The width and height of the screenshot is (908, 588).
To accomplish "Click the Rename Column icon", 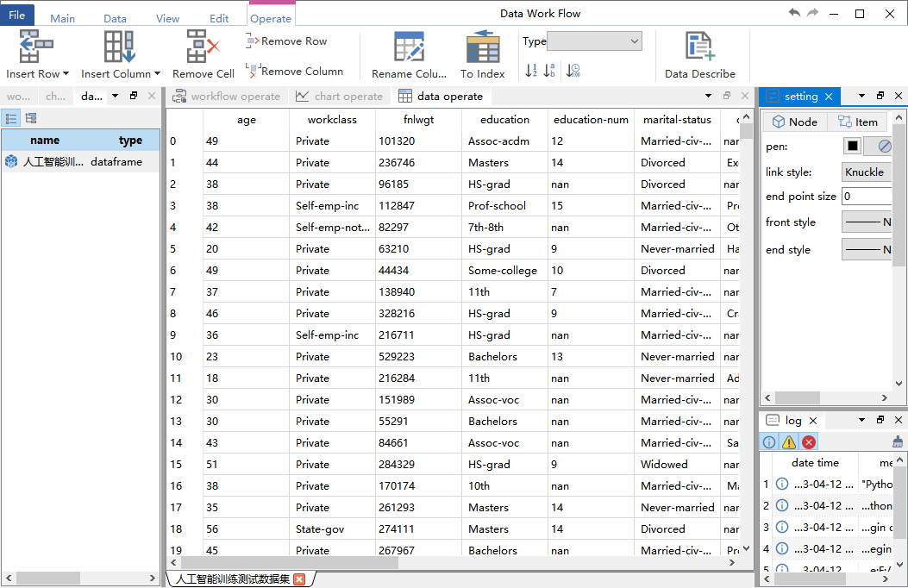I will pyautogui.click(x=409, y=47).
